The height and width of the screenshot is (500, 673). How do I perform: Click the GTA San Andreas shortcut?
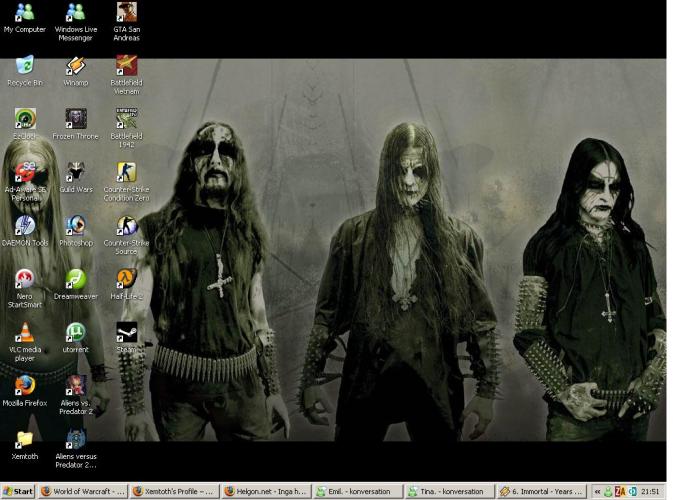tap(127, 13)
